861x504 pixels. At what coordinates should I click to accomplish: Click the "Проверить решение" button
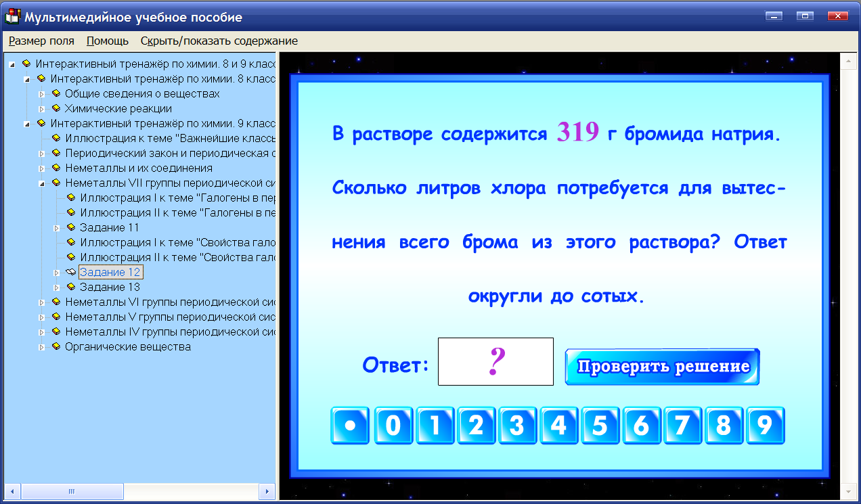pyautogui.click(x=661, y=366)
